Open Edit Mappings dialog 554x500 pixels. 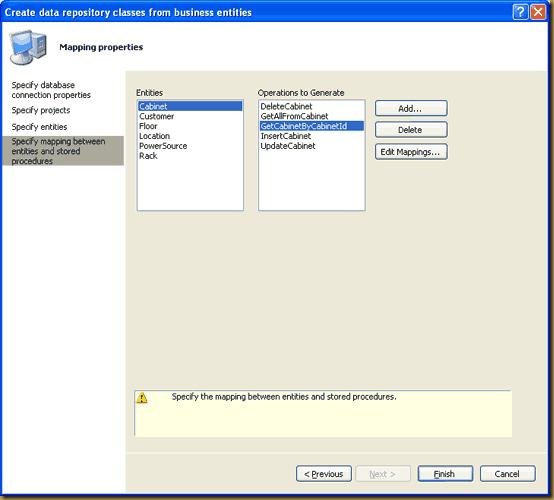coord(411,152)
